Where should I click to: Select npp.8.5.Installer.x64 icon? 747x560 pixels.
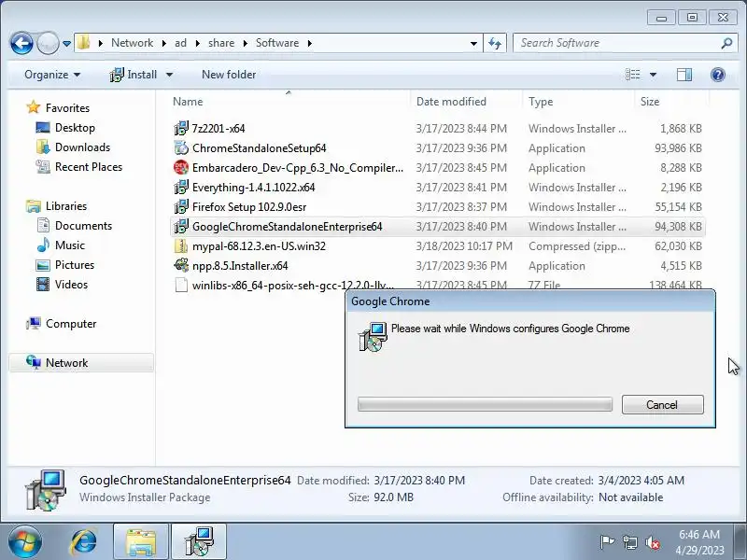[181, 266]
